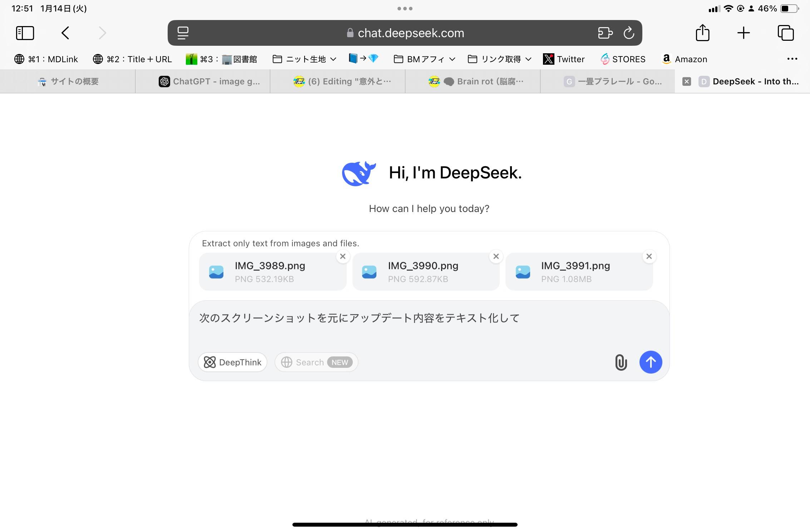
Task: Open the ⌘1 MDLink bookmark
Action: (46, 59)
